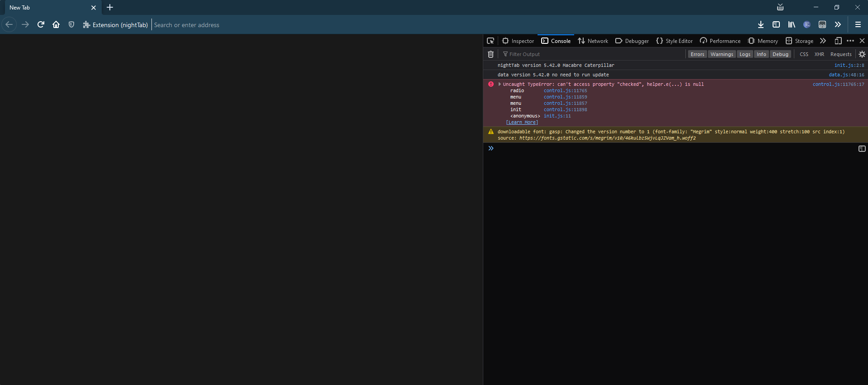Toggle the Errors filter button
This screenshot has width=868, height=385.
tap(698, 54)
